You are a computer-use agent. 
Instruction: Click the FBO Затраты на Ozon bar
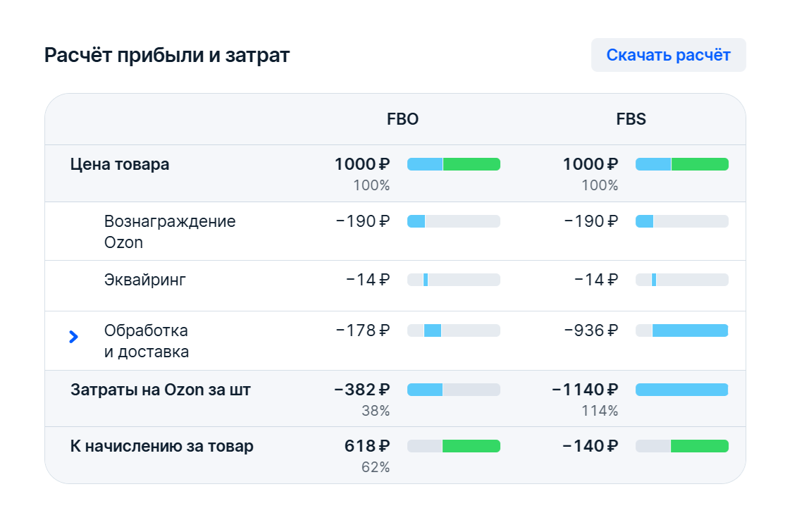(x=454, y=390)
